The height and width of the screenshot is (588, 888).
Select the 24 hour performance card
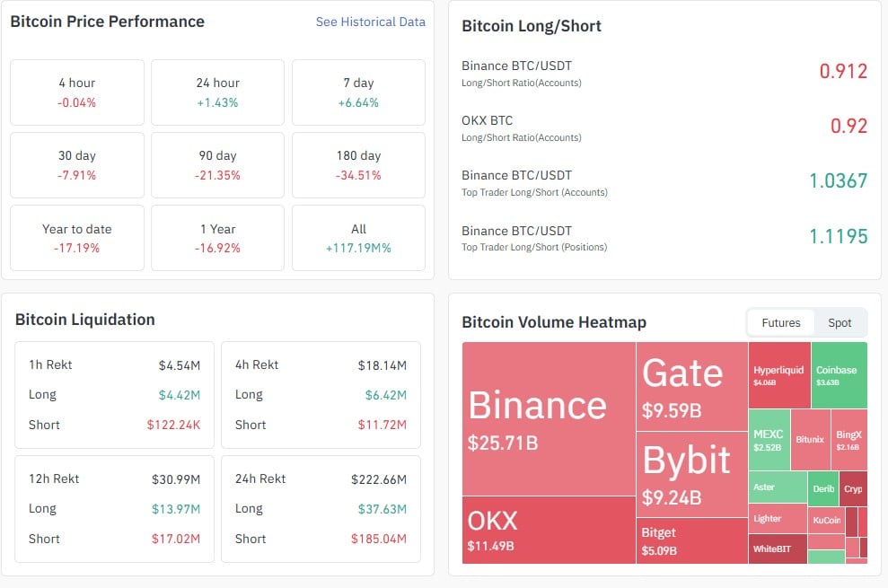217,92
